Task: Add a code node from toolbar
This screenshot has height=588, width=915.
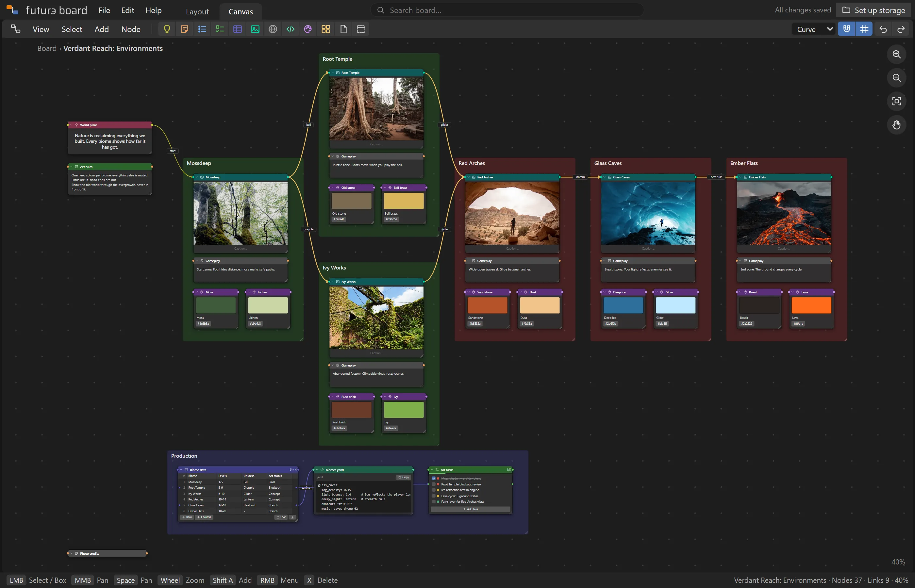Action: tap(290, 29)
